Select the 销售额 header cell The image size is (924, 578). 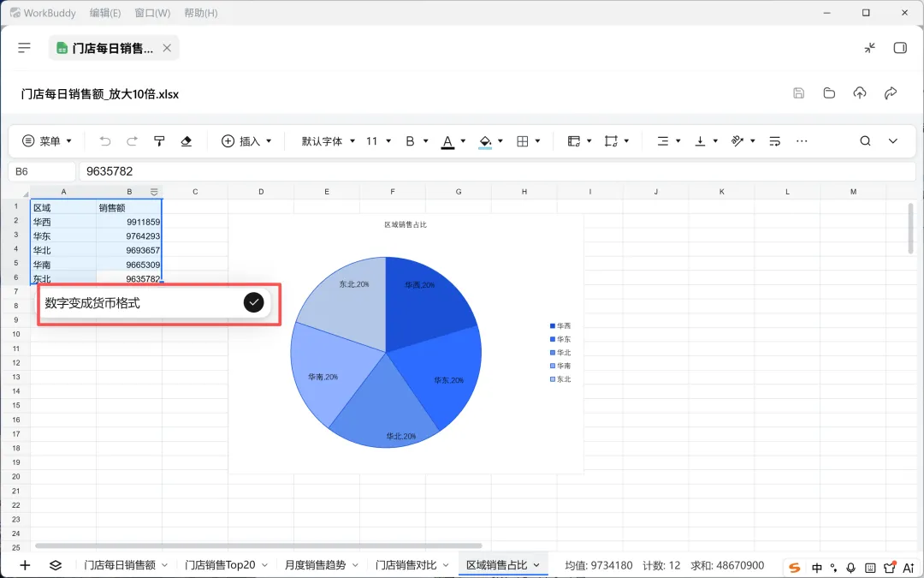point(129,207)
